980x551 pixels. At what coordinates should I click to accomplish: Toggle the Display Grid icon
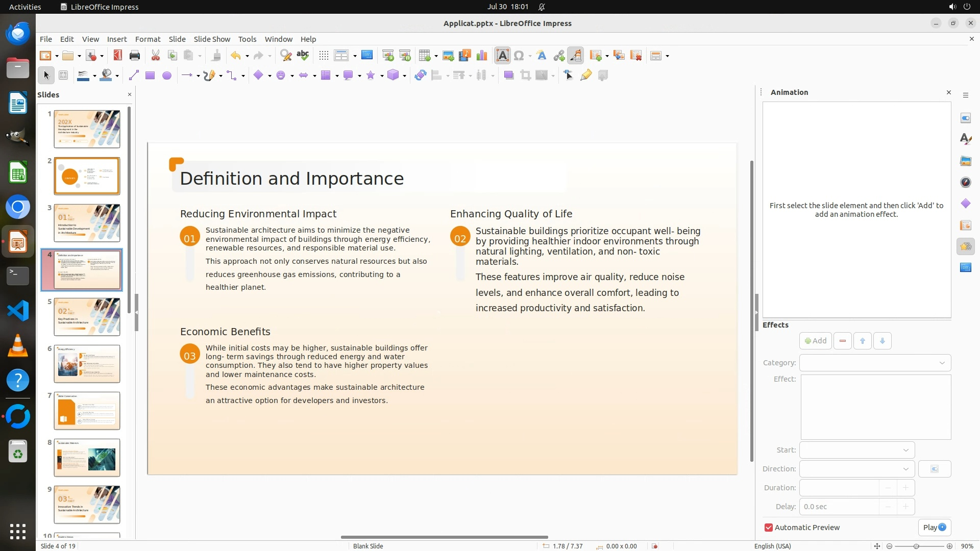click(x=324, y=56)
